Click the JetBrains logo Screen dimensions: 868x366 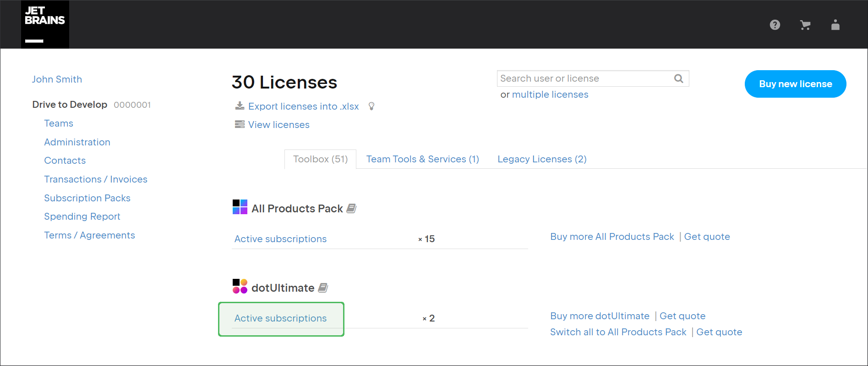coord(45,24)
